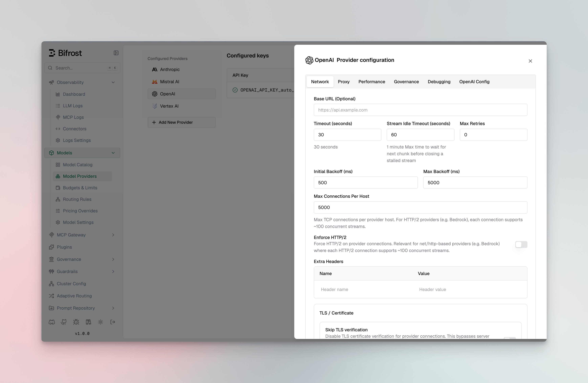Click the OPENAI_API_KEY_auto_ key row
This screenshot has width=588, height=383.
261,90
